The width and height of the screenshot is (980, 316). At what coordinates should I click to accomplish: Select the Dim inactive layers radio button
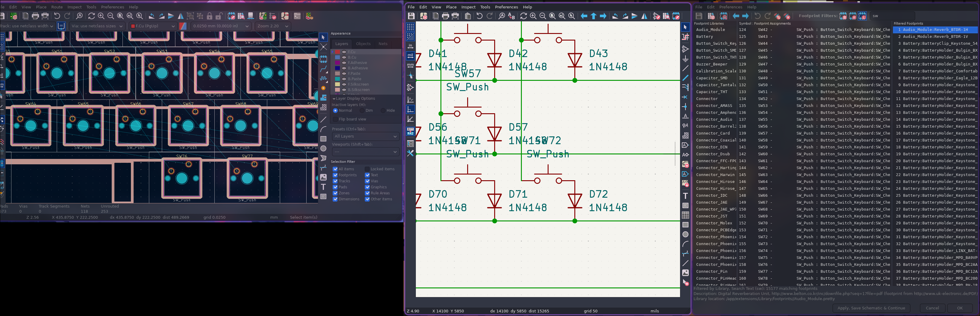coord(362,111)
